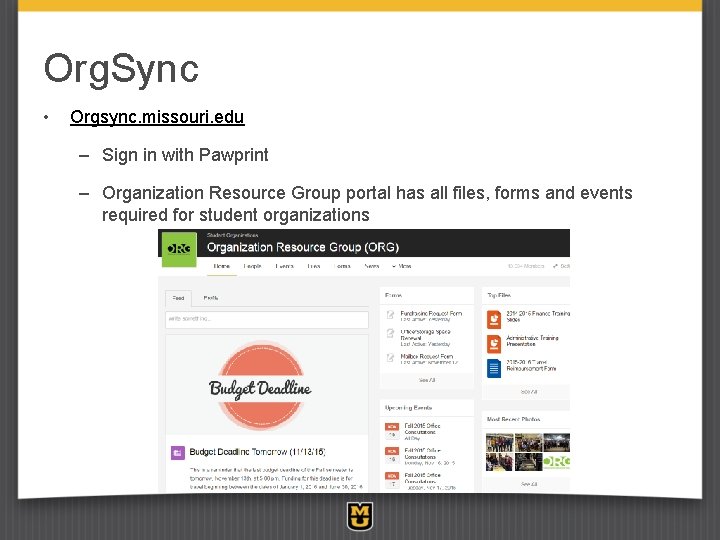This screenshot has width=720, height=540.
Task: Click See All under Most Recent Photos
Action: tap(529, 484)
